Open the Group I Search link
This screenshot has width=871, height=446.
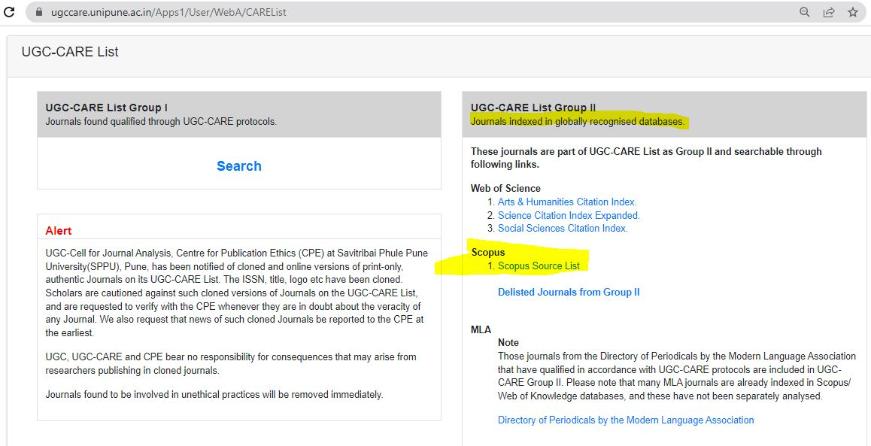239,166
